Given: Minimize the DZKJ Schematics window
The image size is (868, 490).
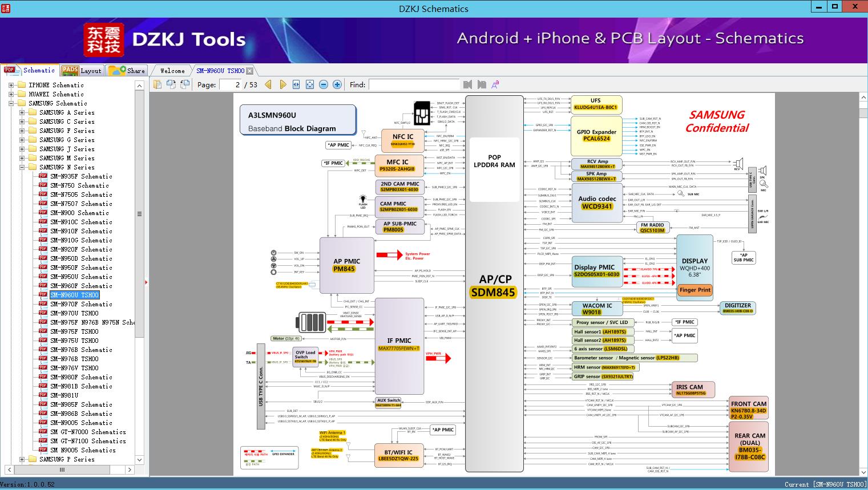Looking at the screenshot, I should click(x=818, y=7).
